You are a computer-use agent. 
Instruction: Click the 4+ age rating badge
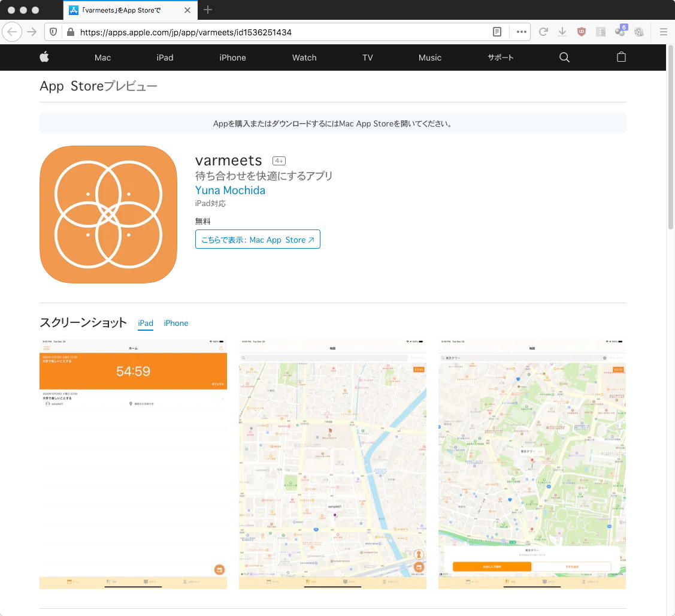279,161
